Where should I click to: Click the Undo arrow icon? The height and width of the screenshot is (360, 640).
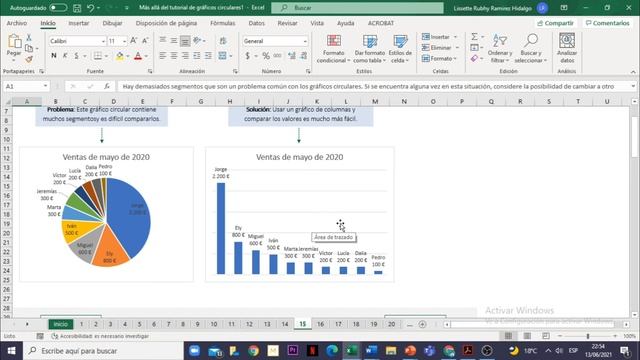click(91, 8)
